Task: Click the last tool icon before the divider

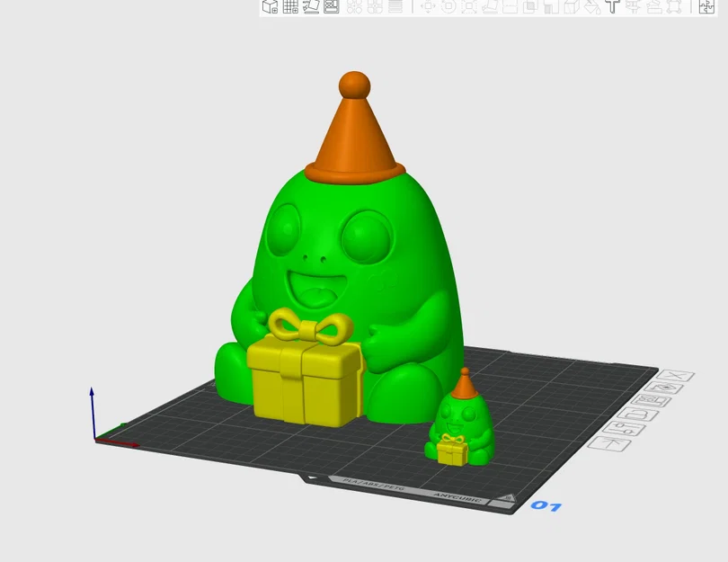Action: coord(674,6)
